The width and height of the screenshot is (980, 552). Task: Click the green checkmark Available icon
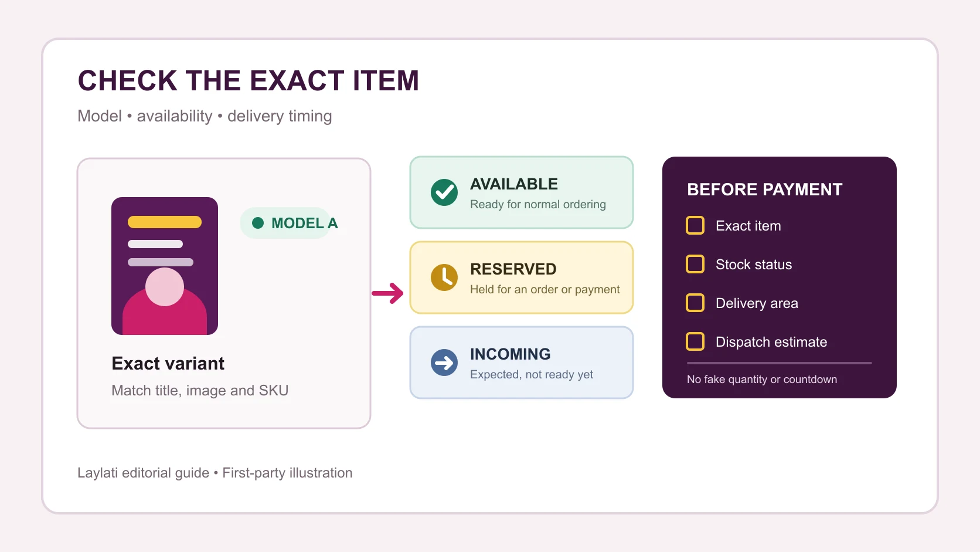(x=444, y=192)
